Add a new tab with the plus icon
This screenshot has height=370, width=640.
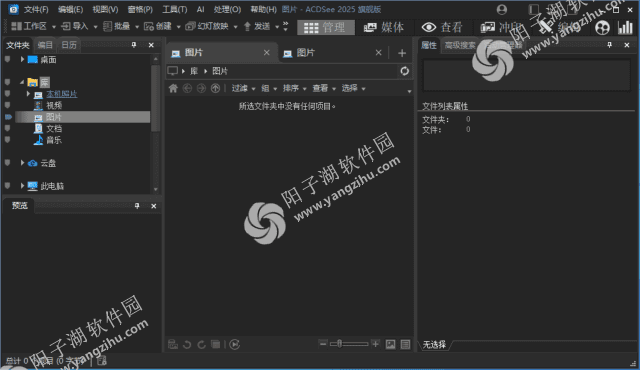pos(402,53)
